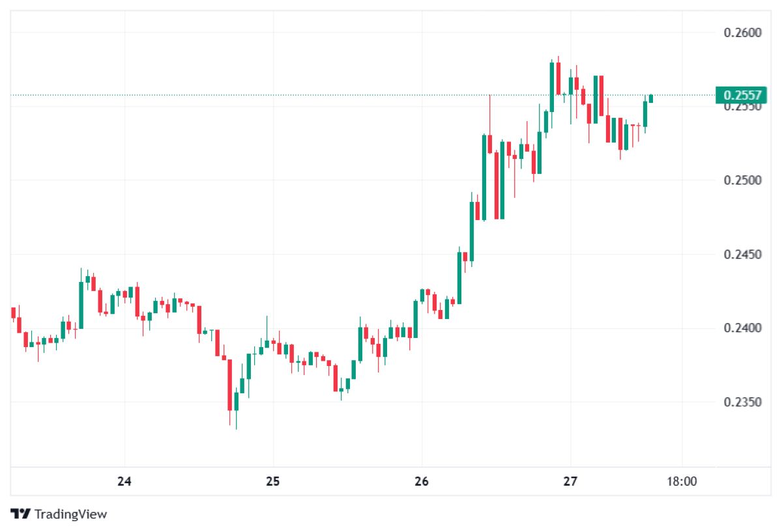Click date label 24 on time axis
The image size is (782, 532).
pos(124,482)
